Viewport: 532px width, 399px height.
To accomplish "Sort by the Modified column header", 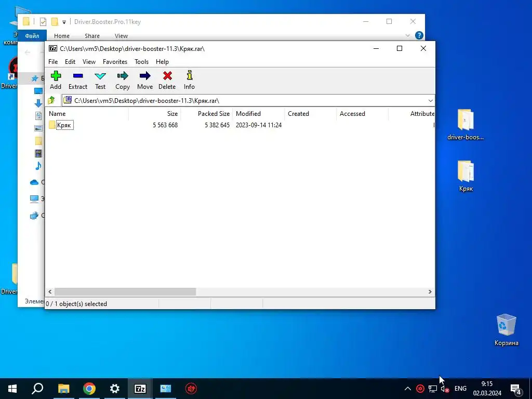I will pos(259,114).
